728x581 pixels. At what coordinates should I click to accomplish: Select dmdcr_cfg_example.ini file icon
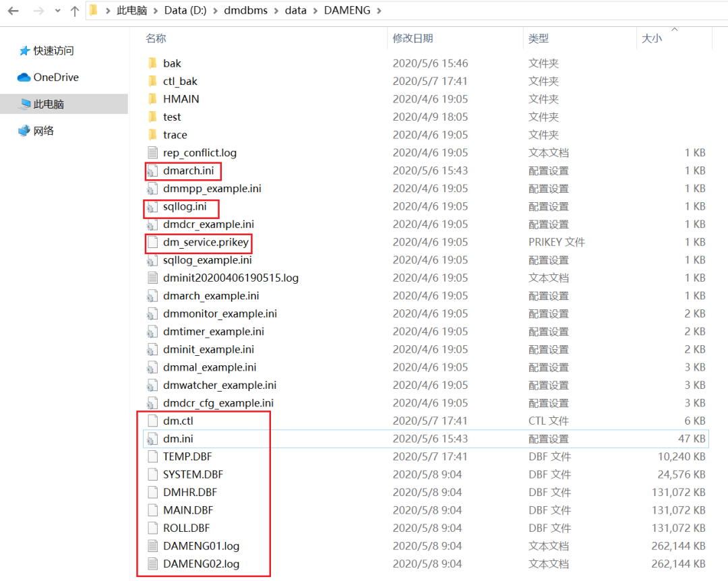point(152,403)
